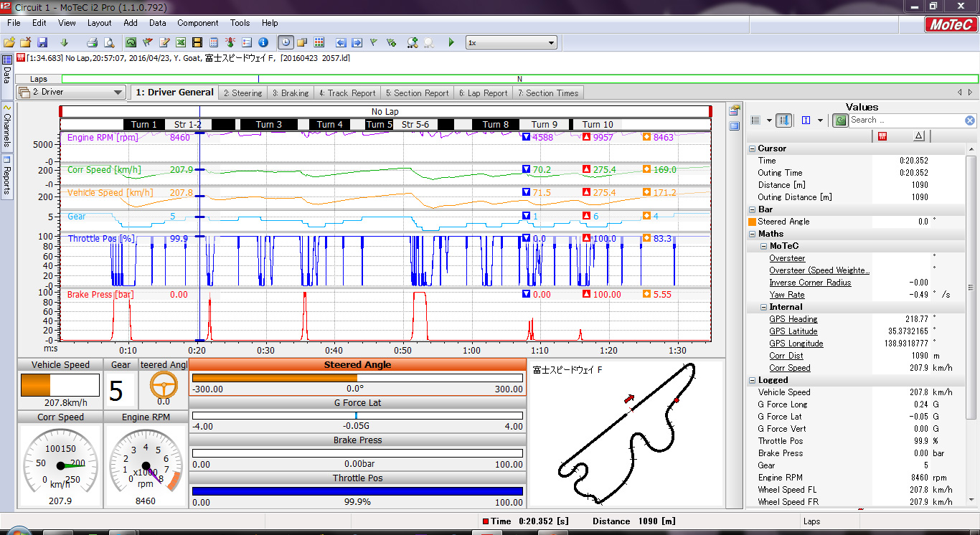
Task: Open Print Preview from the toolbar
Action: pos(109,42)
